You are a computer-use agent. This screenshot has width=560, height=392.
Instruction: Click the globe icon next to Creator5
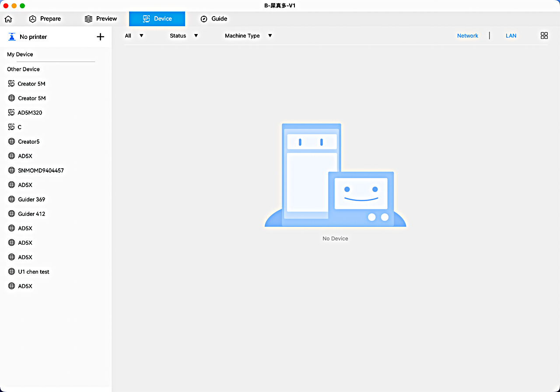click(12, 142)
